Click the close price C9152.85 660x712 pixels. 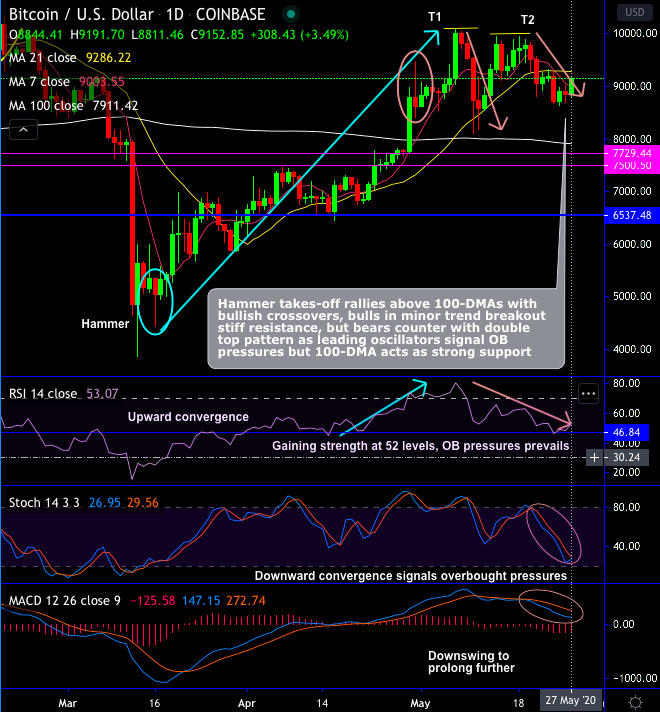tap(217, 35)
